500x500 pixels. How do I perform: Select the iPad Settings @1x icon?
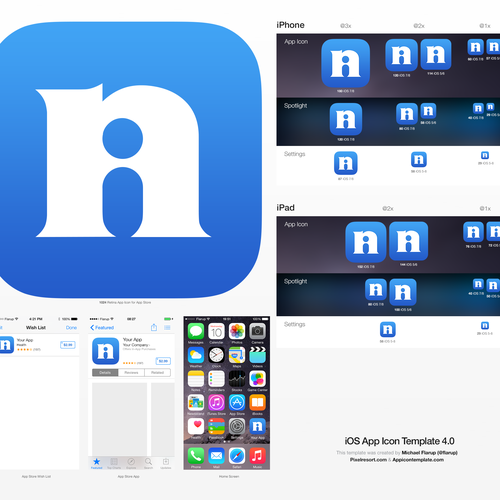pyautogui.click(x=485, y=325)
